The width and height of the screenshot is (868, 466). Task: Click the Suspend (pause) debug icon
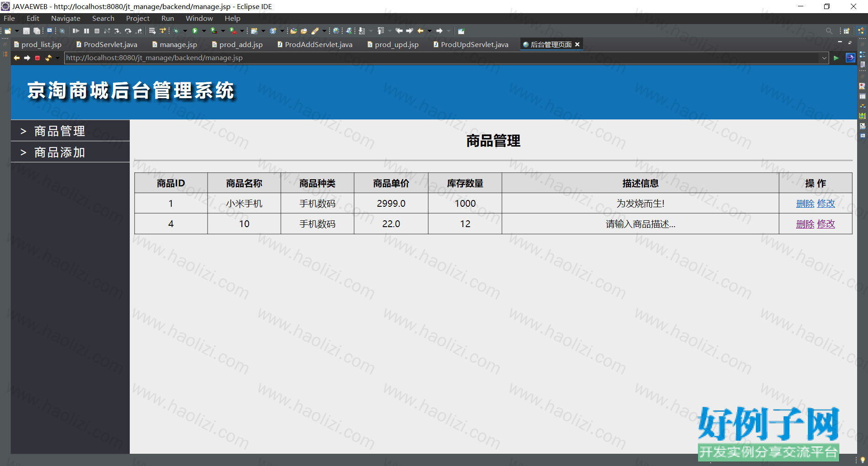[86, 31]
